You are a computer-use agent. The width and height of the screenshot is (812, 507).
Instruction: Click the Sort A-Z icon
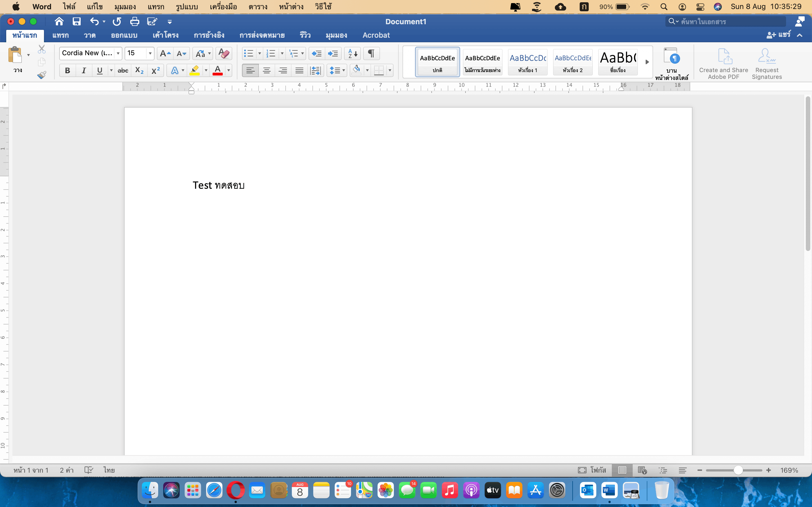[x=352, y=53]
